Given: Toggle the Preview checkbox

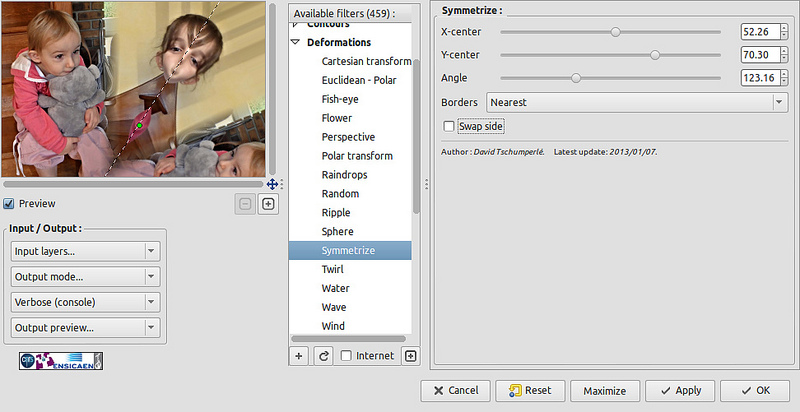Looking at the screenshot, I should point(9,204).
